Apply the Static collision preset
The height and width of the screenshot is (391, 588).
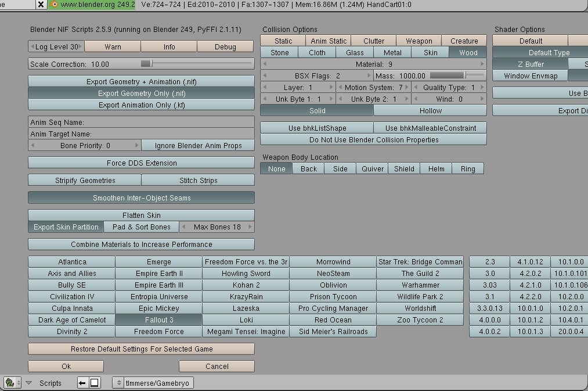coord(283,41)
